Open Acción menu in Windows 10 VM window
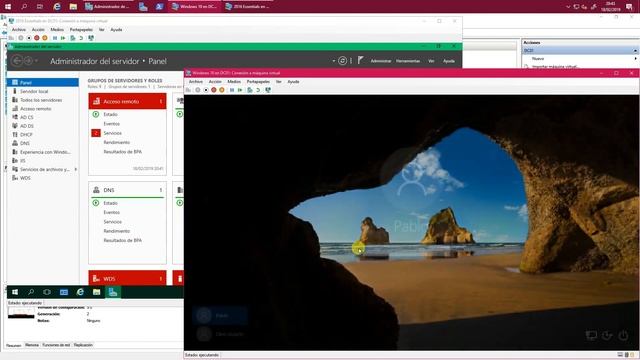 [215, 82]
